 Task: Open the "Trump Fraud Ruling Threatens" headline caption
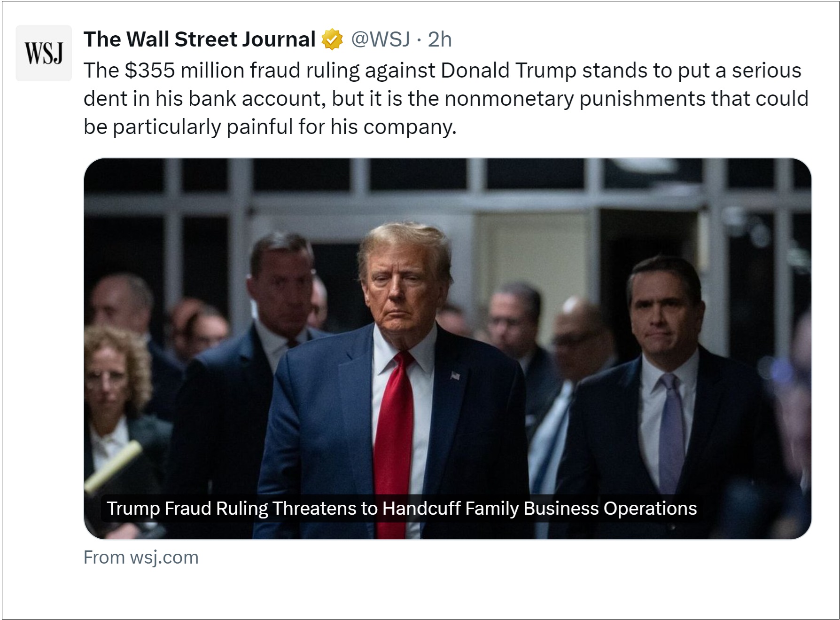(x=401, y=509)
